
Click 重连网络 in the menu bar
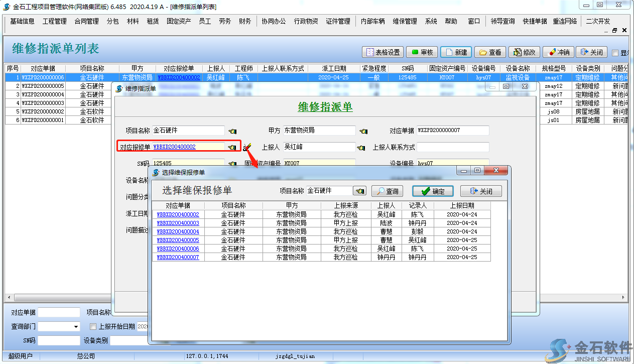[x=565, y=21]
